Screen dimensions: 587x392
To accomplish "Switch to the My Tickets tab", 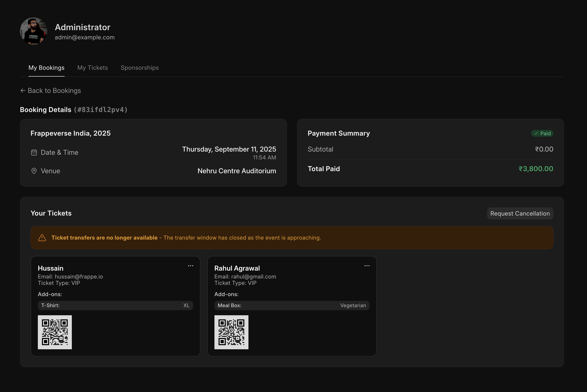I will [x=92, y=68].
